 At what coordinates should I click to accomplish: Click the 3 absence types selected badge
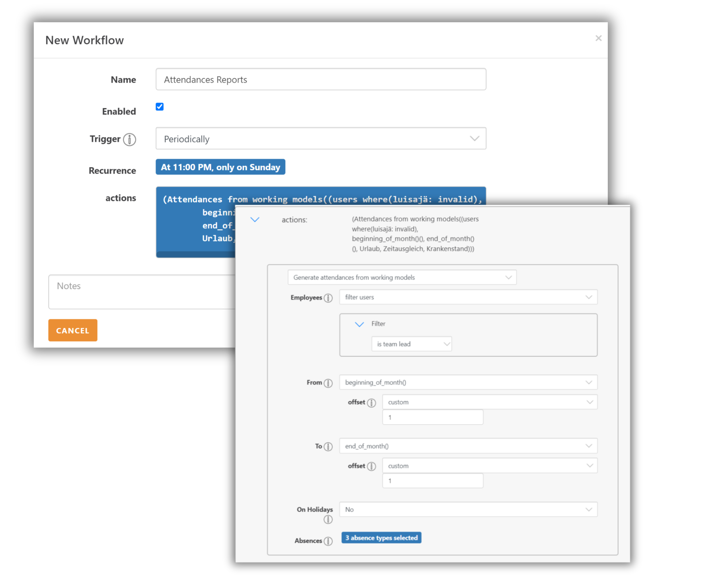point(381,538)
